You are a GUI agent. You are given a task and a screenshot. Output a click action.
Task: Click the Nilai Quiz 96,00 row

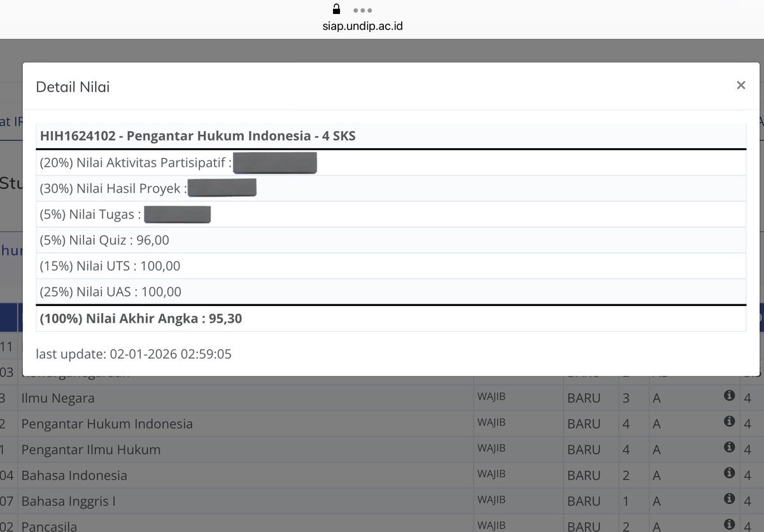391,240
